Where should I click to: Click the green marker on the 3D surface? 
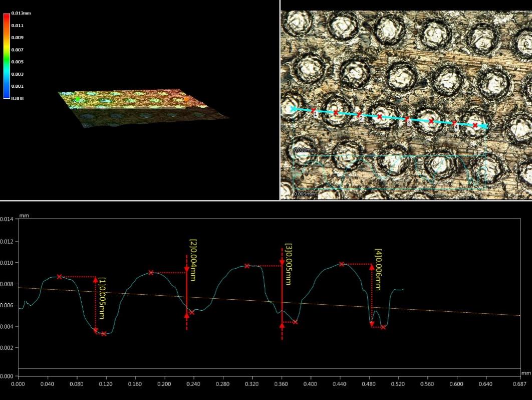point(78,100)
